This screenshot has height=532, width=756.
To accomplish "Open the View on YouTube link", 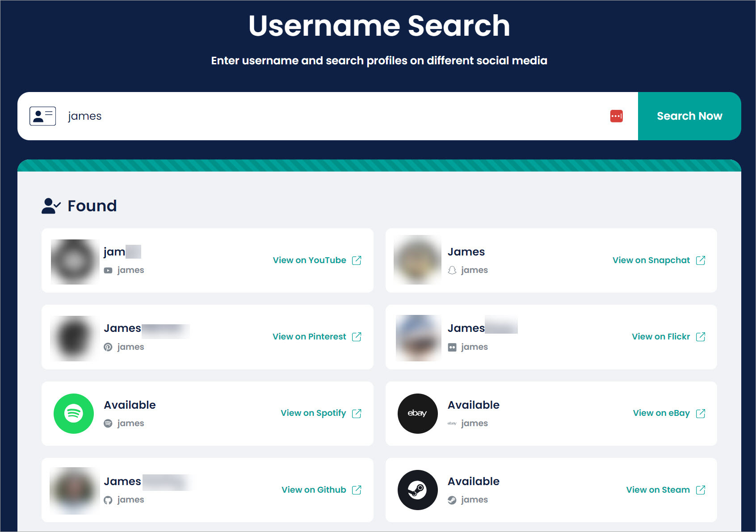I will (309, 260).
